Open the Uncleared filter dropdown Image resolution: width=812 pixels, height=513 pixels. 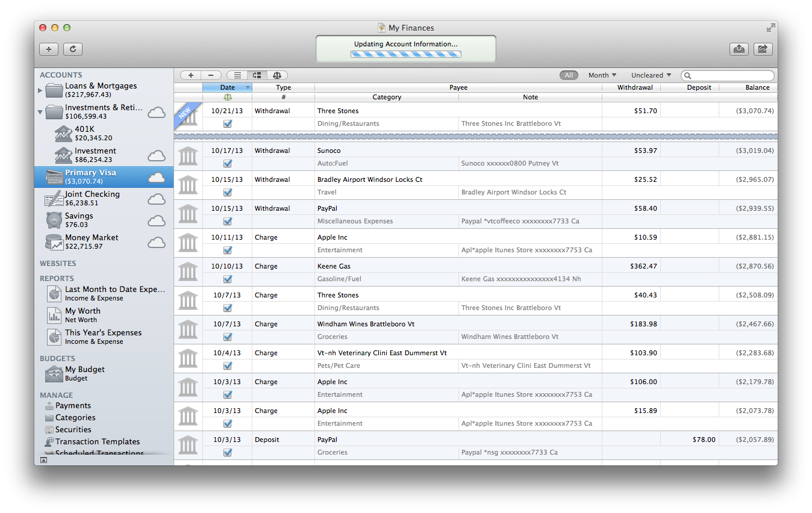point(651,75)
